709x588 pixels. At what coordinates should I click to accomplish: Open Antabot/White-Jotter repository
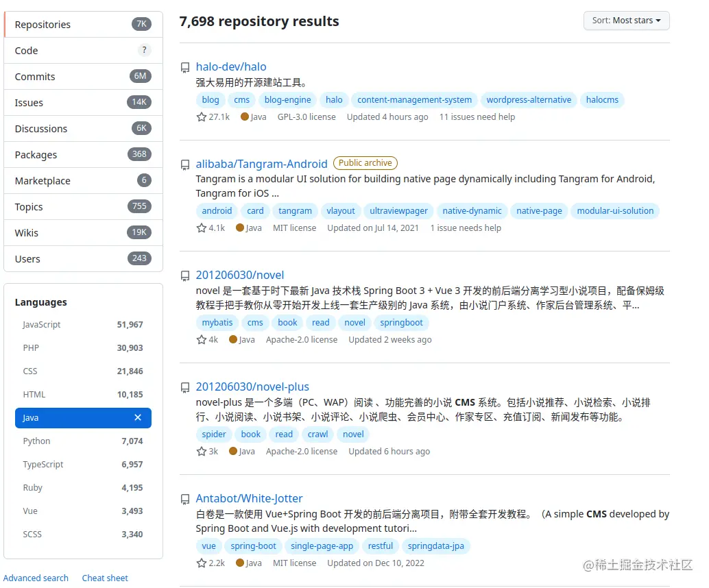coord(249,498)
